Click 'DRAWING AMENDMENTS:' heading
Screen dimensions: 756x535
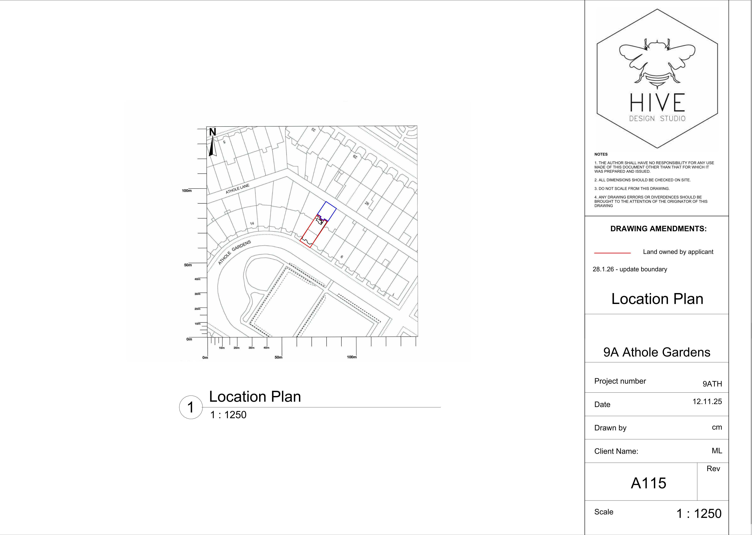(658, 229)
